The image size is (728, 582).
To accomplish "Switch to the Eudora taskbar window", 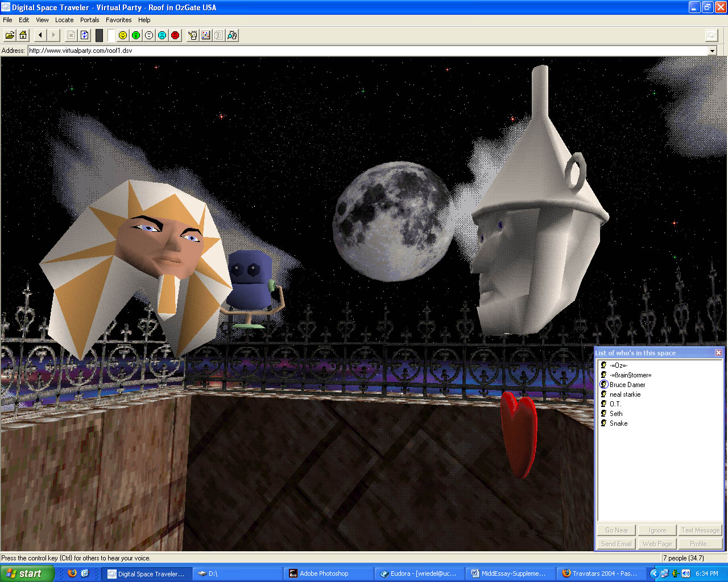I will coord(419,573).
